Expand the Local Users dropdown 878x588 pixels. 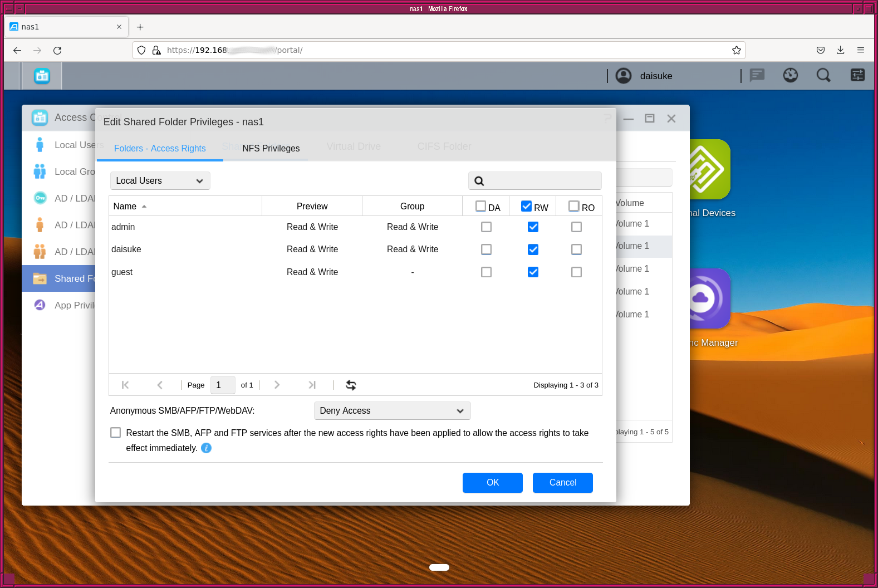pos(160,180)
